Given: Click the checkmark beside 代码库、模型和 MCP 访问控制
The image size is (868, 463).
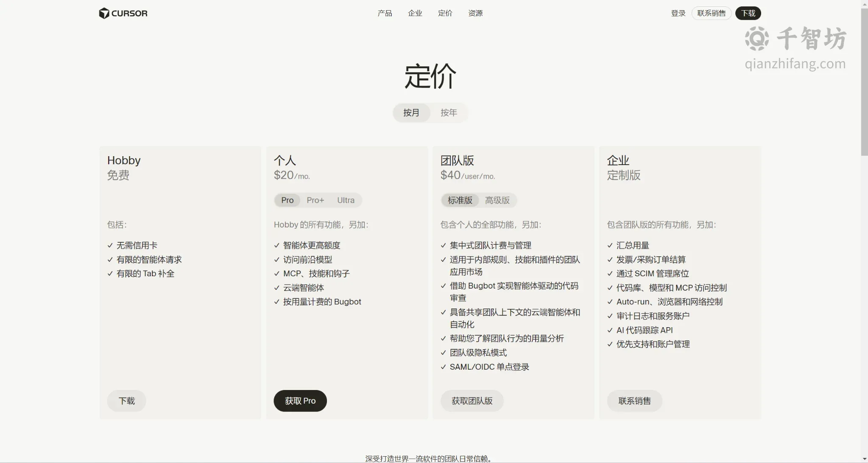Looking at the screenshot, I should click(610, 288).
